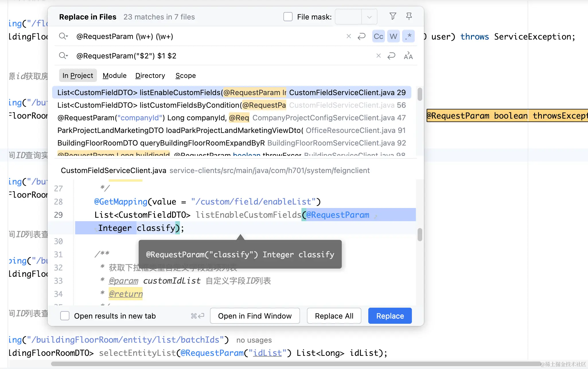588x369 pixels.
Task: Click the preview file name CustomFieldServiceClient.java
Action: click(x=113, y=170)
